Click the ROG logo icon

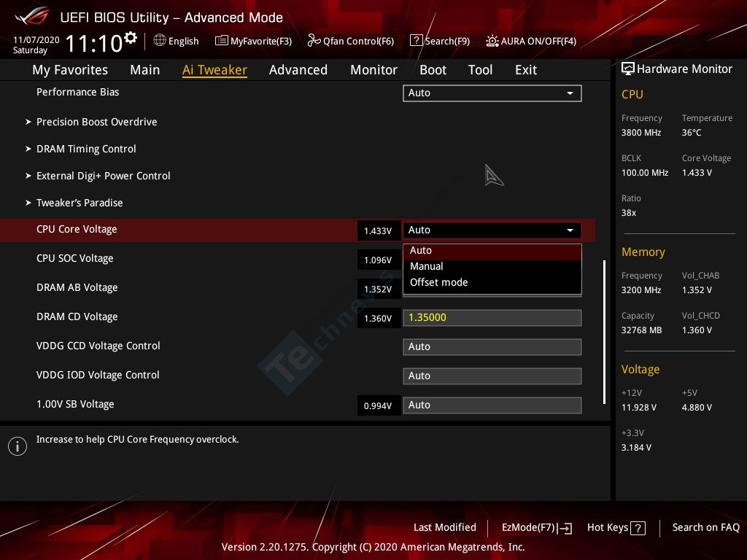(32, 17)
